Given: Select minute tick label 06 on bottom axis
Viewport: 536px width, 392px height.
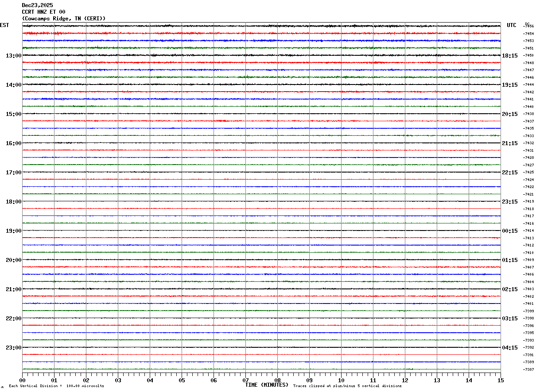Looking at the screenshot, I should pos(214,380).
